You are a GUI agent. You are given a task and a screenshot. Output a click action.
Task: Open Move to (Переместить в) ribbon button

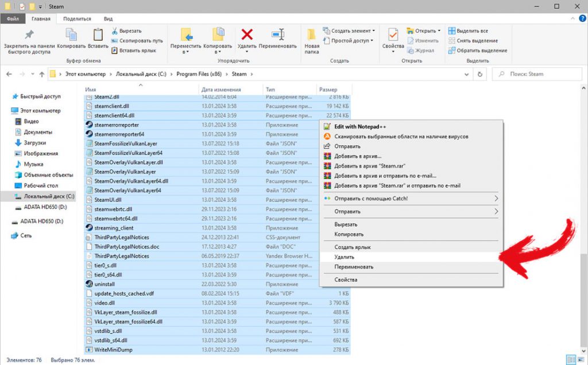185,41
